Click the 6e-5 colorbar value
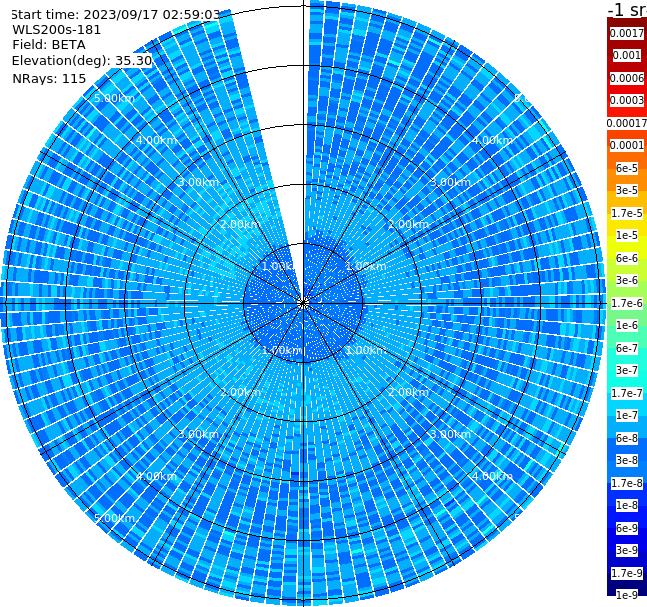This screenshot has width=647, height=607. (627, 168)
